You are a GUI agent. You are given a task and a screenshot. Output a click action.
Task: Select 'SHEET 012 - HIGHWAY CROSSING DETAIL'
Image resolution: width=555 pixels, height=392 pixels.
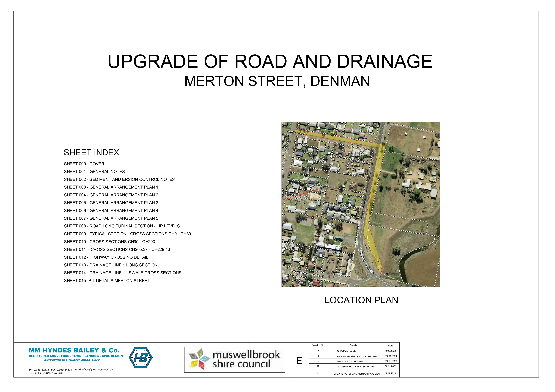point(106,257)
